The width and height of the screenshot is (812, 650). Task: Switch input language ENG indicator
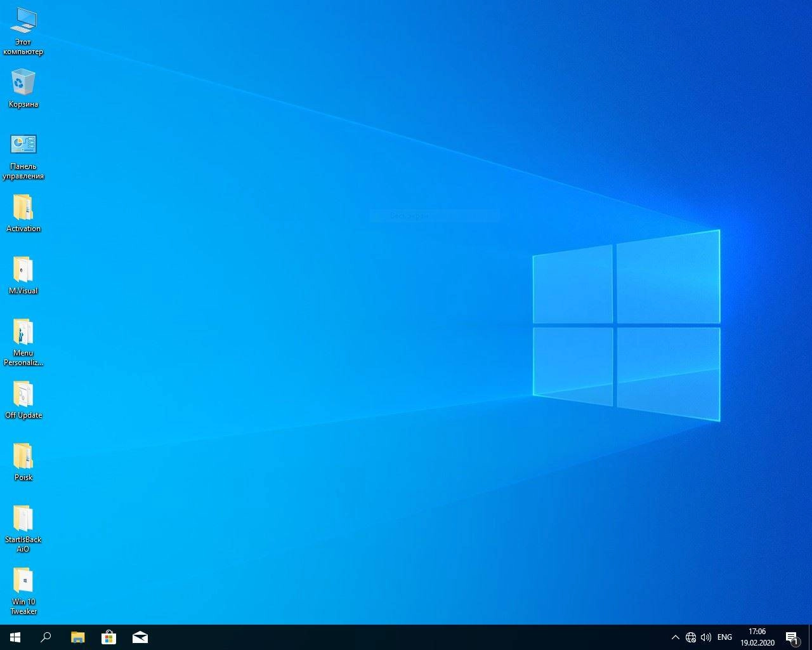coord(724,637)
